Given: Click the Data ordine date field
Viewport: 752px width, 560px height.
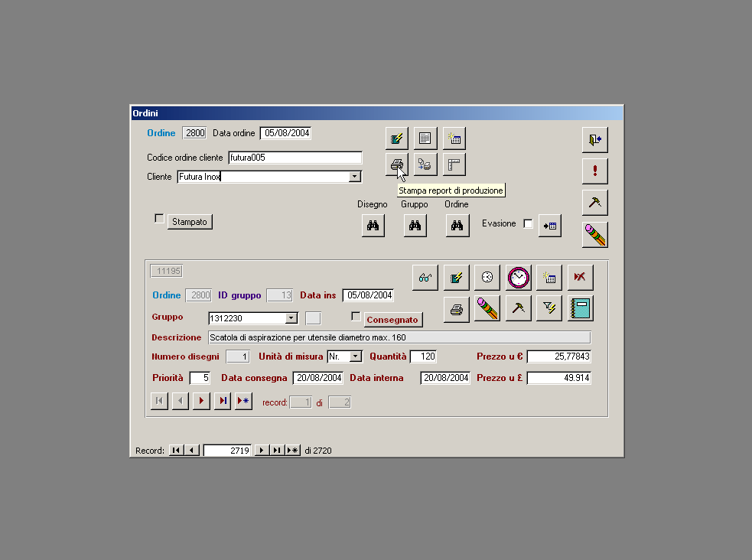Looking at the screenshot, I should click(x=286, y=133).
